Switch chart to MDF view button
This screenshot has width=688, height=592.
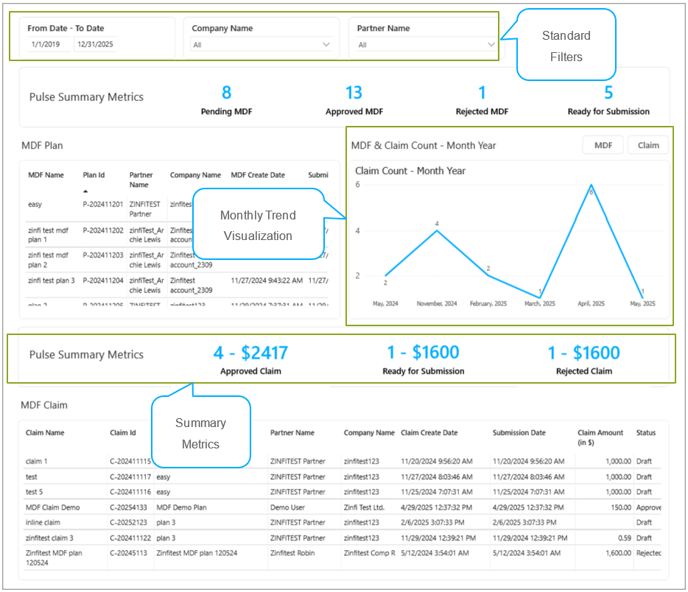(x=603, y=145)
